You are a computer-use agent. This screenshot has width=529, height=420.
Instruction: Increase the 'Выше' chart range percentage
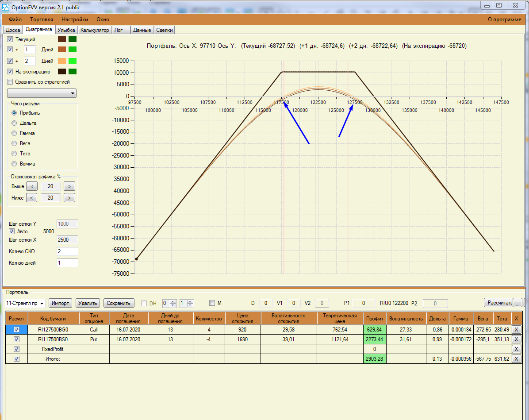tap(69, 186)
